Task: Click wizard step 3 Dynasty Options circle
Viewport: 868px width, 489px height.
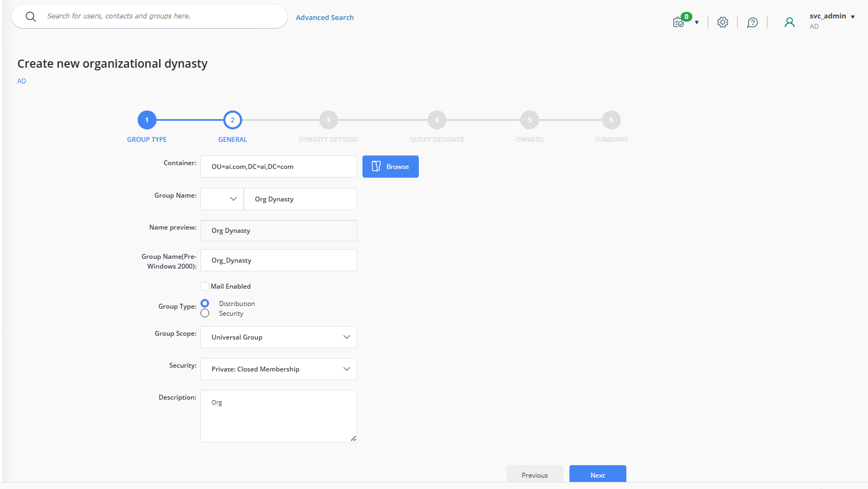Action: pos(328,120)
